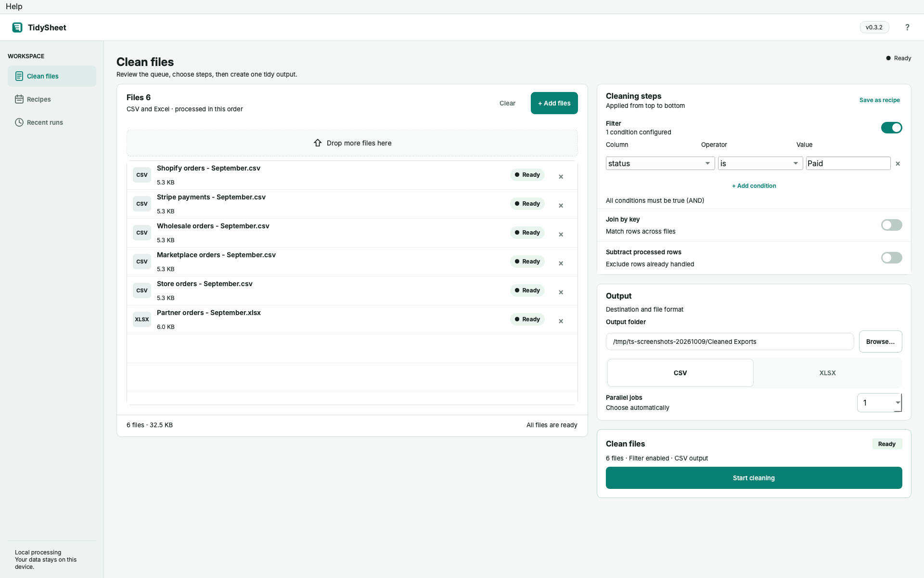Click Ready status of Shopify orders file

[x=527, y=175]
